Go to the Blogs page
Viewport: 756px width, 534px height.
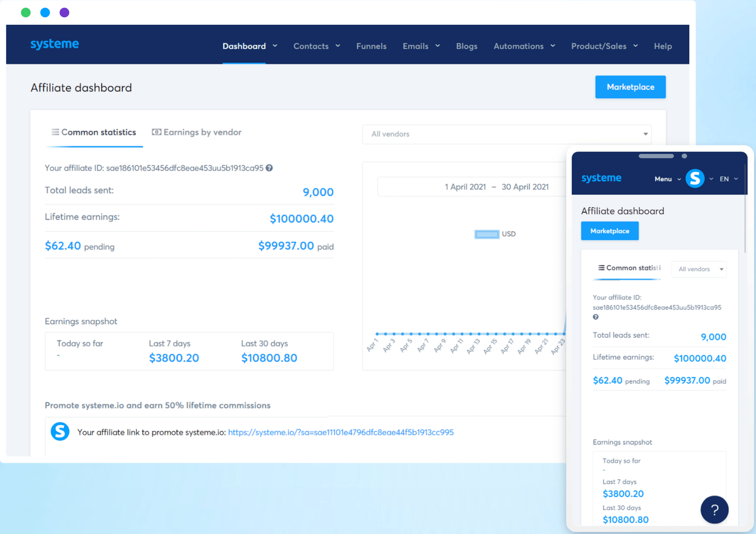tap(467, 46)
